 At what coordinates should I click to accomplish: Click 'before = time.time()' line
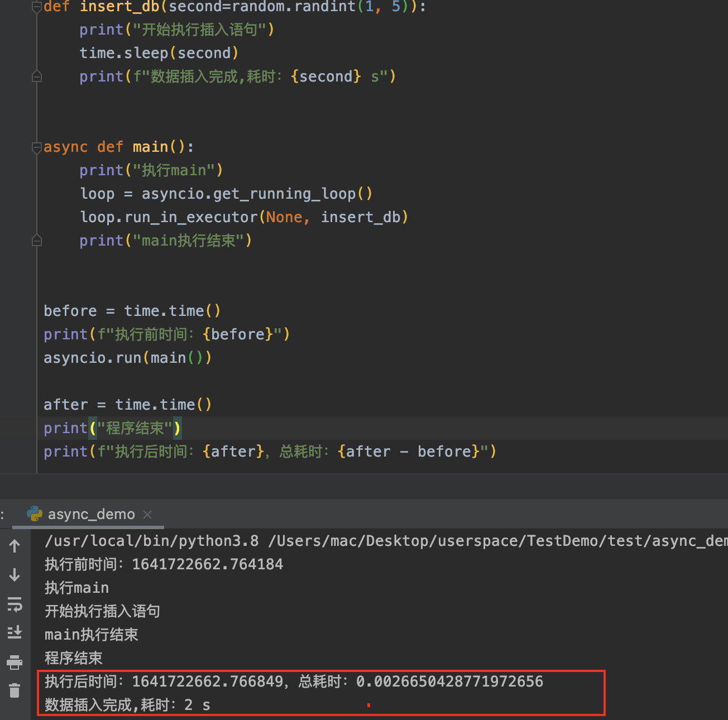[132, 311]
